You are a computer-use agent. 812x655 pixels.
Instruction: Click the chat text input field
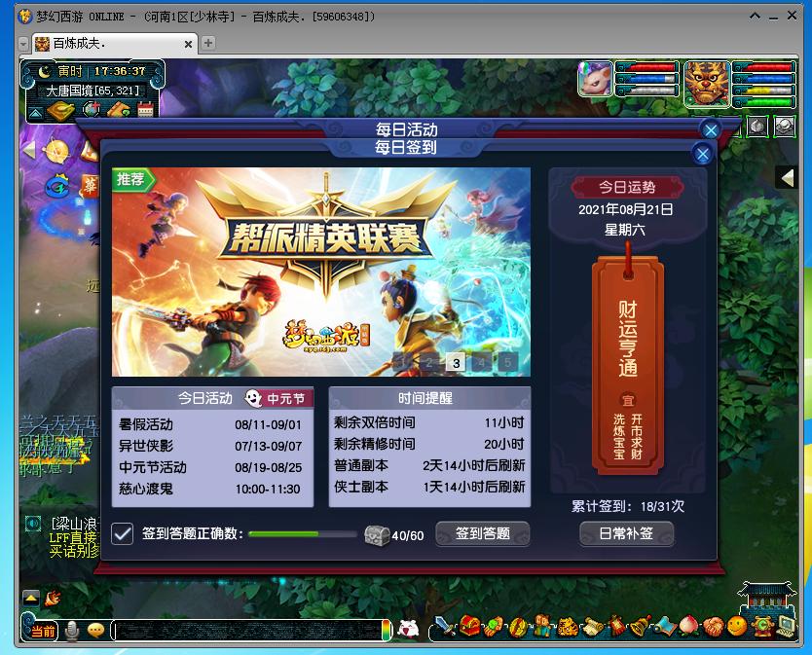(249, 630)
